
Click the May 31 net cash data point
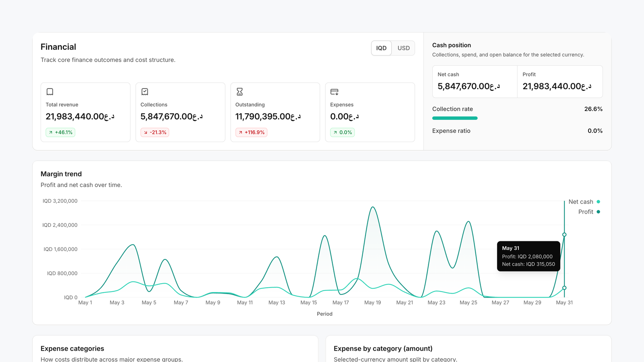point(564,288)
